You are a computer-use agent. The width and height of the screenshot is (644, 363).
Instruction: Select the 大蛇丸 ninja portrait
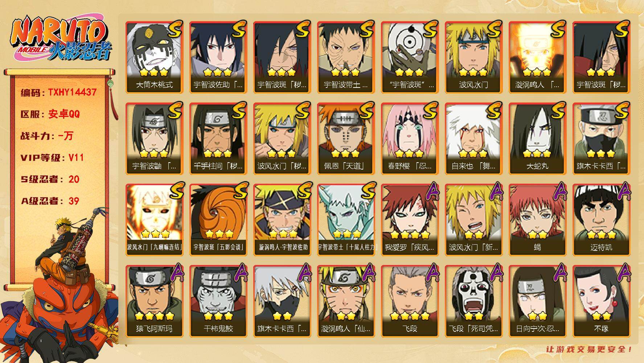click(x=537, y=139)
